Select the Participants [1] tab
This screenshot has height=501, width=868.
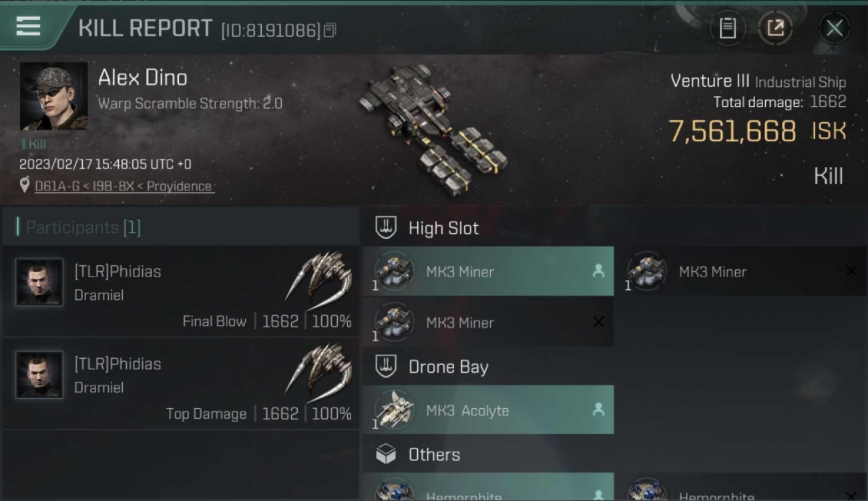coord(180,227)
